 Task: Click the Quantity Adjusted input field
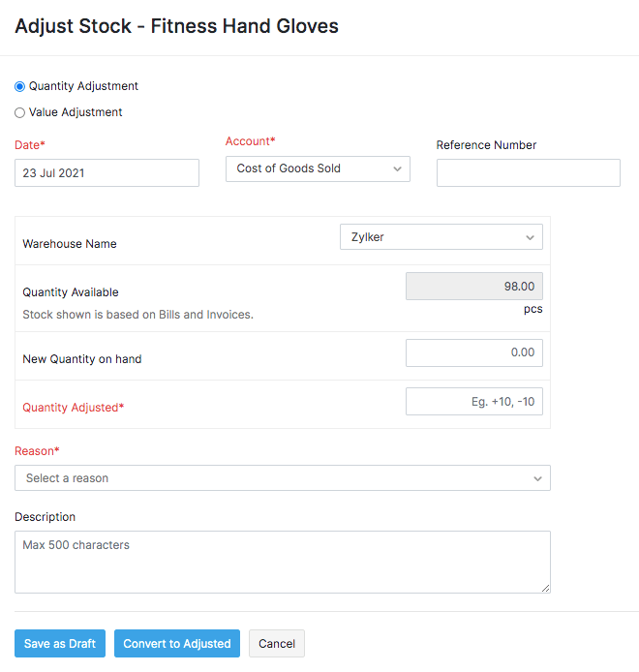tap(473, 401)
